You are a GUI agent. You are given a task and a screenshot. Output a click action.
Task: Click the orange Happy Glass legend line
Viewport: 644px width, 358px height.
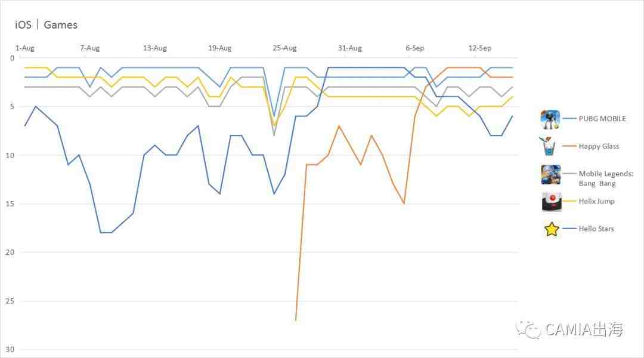pyautogui.click(x=569, y=146)
